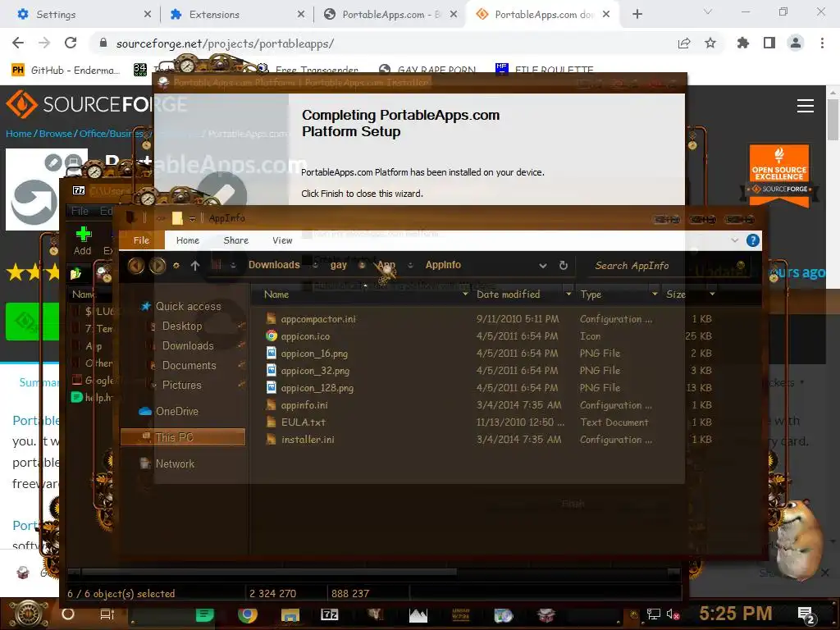
Task: Expand the address bar history chevron
Action: (543, 266)
